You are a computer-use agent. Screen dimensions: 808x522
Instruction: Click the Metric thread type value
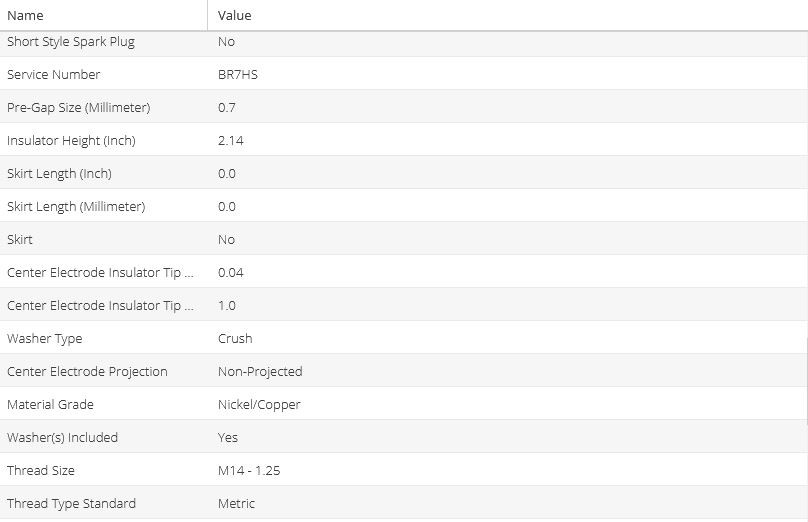(x=237, y=504)
